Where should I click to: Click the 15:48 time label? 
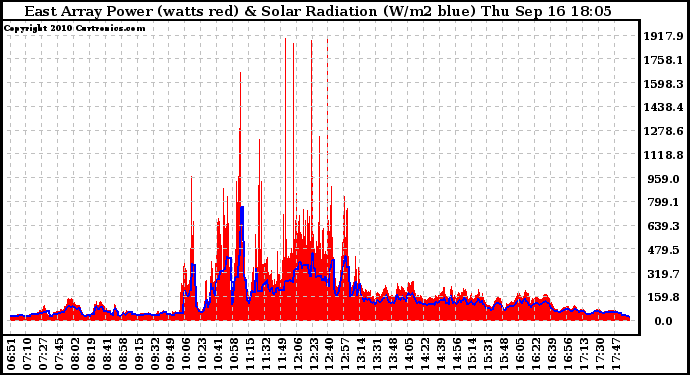pyautogui.click(x=504, y=353)
